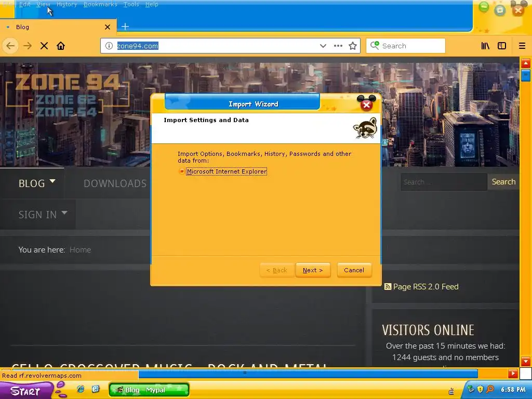
Task: Close the Import Wizard dialog
Action: pyautogui.click(x=366, y=104)
